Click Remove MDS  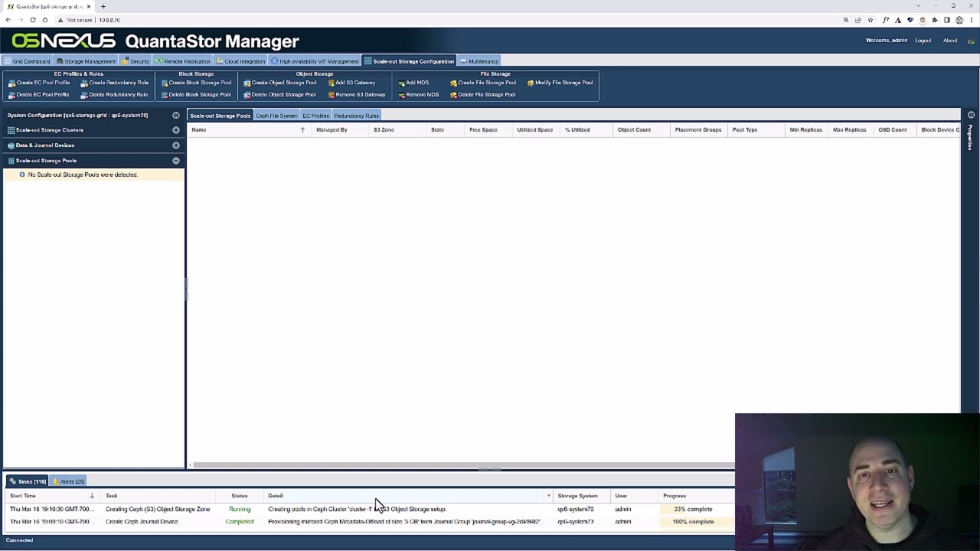pyautogui.click(x=418, y=95)
